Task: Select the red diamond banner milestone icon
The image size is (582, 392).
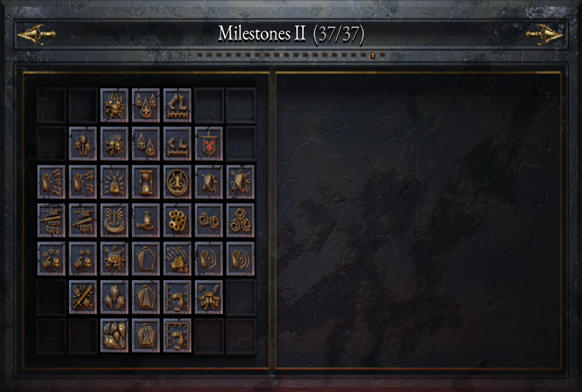Action: tap(209, 144)
